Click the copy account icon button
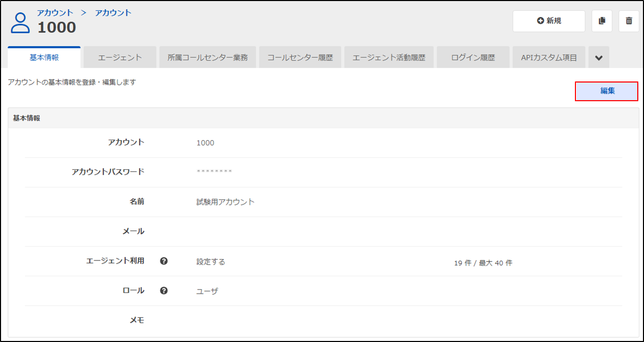The image size is (644, 342). tap(602, 21)
